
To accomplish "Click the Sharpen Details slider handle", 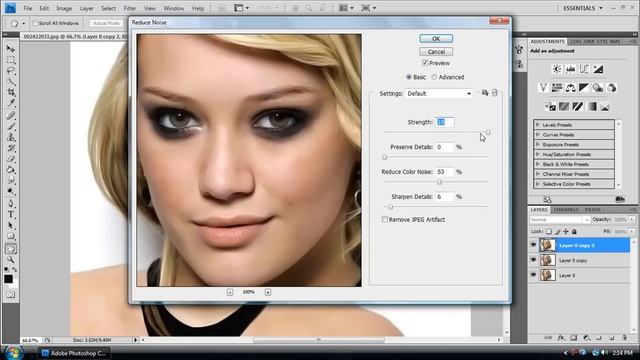I will tap(391, 207).
